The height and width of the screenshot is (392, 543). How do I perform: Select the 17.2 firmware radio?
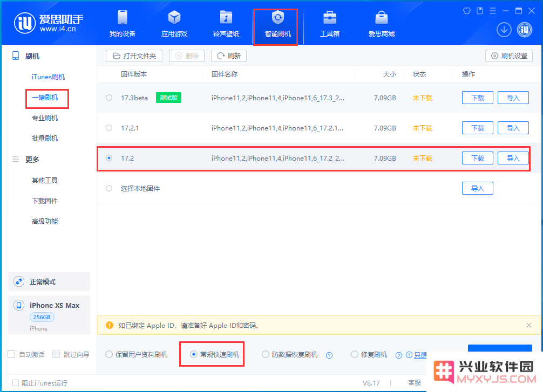click(x=109, y=158)
